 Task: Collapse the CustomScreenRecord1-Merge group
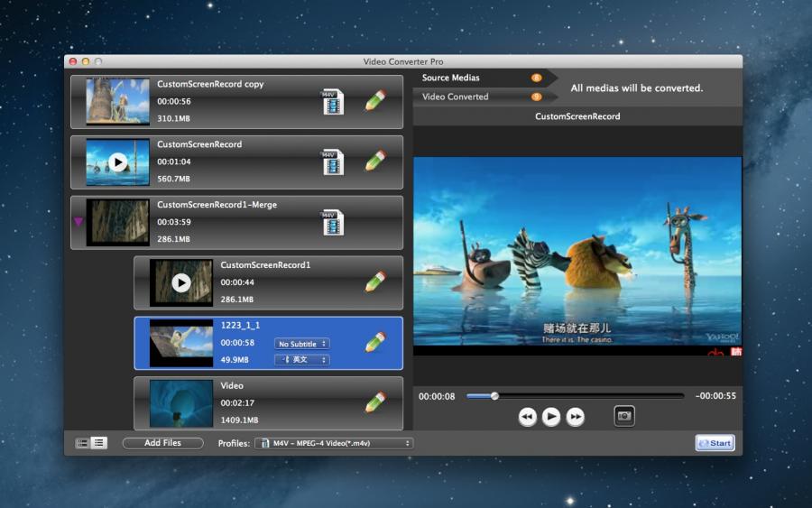tap(78, 222)
